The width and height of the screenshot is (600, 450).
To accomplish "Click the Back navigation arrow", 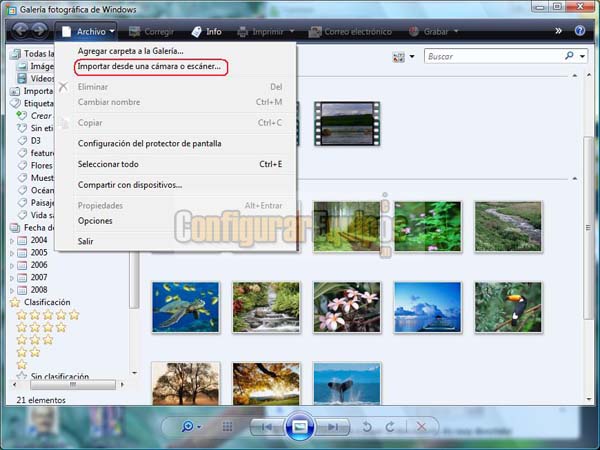I will point(21,31).
